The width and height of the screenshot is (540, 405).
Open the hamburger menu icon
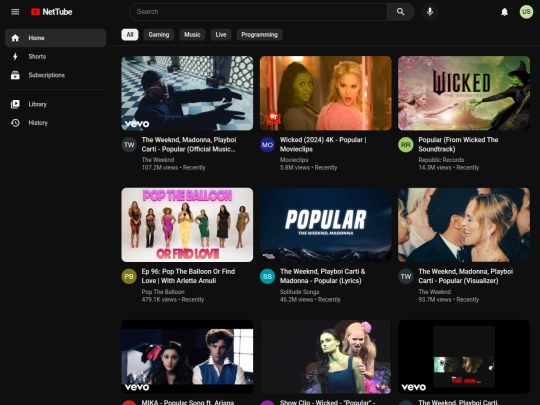coord(15,12)
